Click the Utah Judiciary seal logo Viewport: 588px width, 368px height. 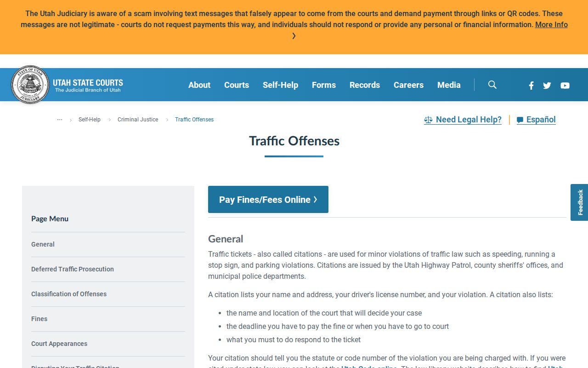[x=30, y=85]
